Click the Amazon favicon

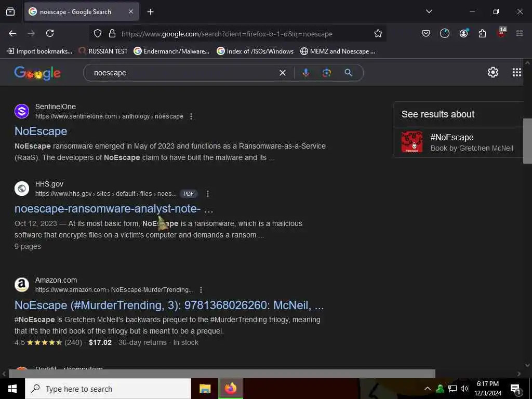click(22, 285)
